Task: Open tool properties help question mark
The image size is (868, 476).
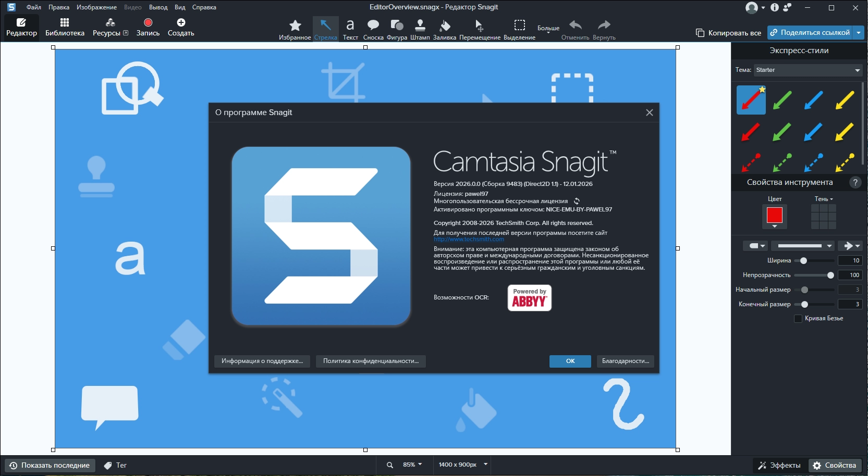Action: 855,182
